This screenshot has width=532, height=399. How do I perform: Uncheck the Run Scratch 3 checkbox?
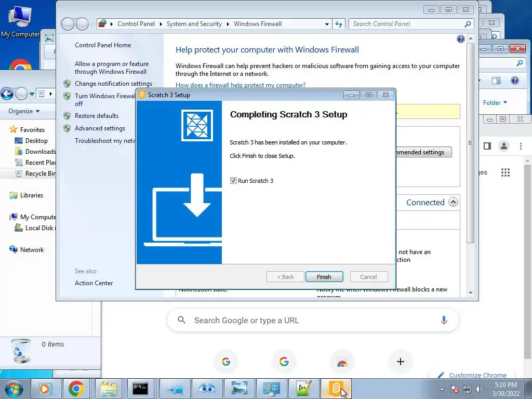(233, 181)
